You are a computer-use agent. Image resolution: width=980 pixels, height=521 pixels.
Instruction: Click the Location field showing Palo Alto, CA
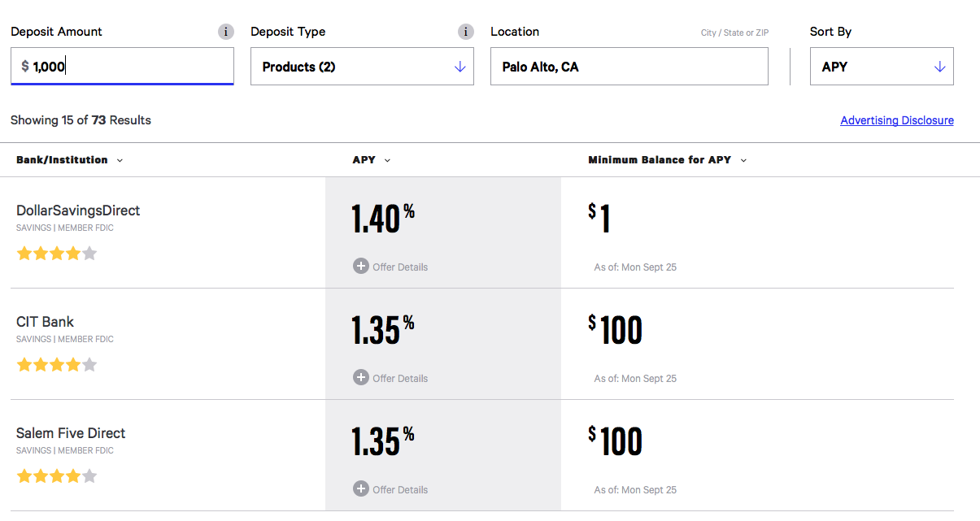tap(629, 67)
